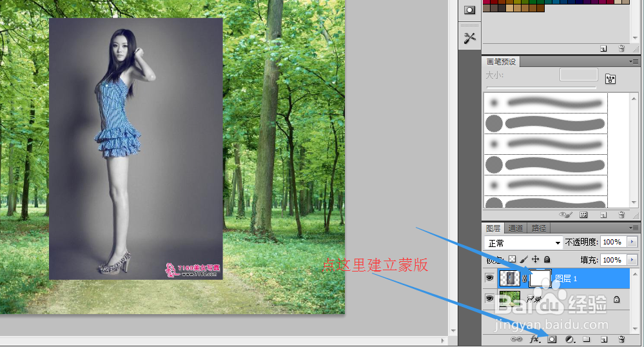
Task: Click brush list scroll down arrow
Action: click(634, 203)
